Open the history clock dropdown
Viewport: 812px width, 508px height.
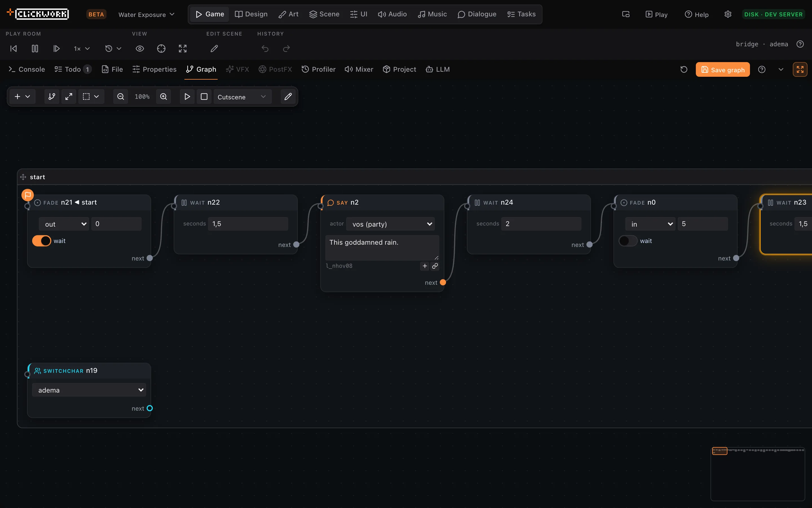click(113, 49)
